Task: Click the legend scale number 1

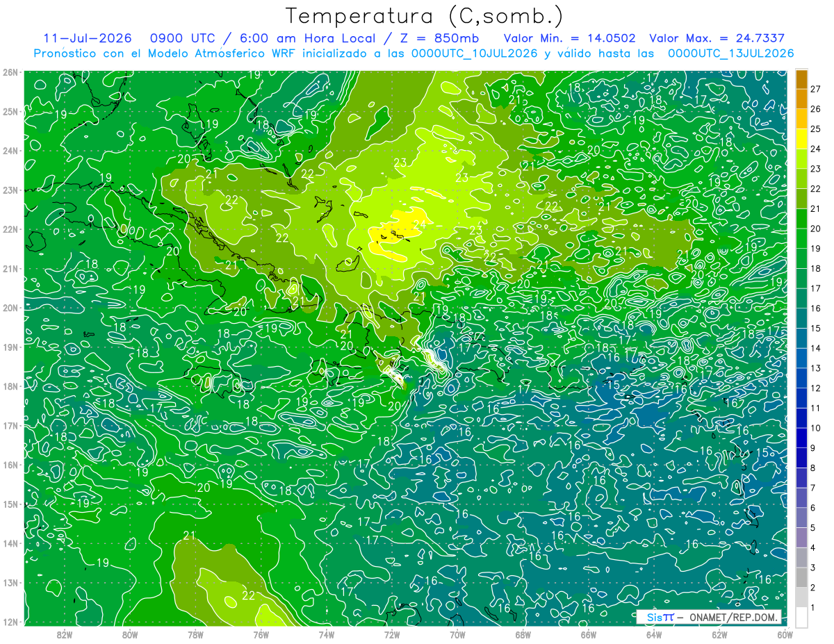Action: [813, 608]
